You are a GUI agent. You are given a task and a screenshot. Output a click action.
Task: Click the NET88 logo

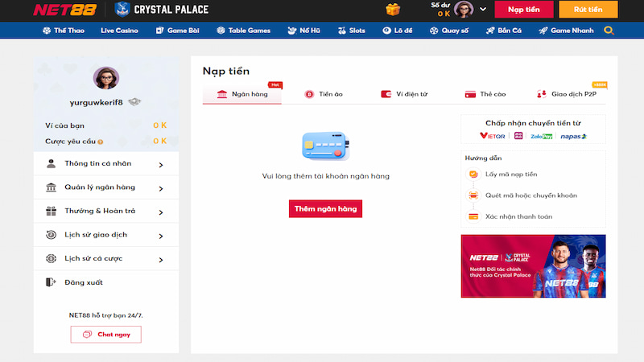[65, 10]
